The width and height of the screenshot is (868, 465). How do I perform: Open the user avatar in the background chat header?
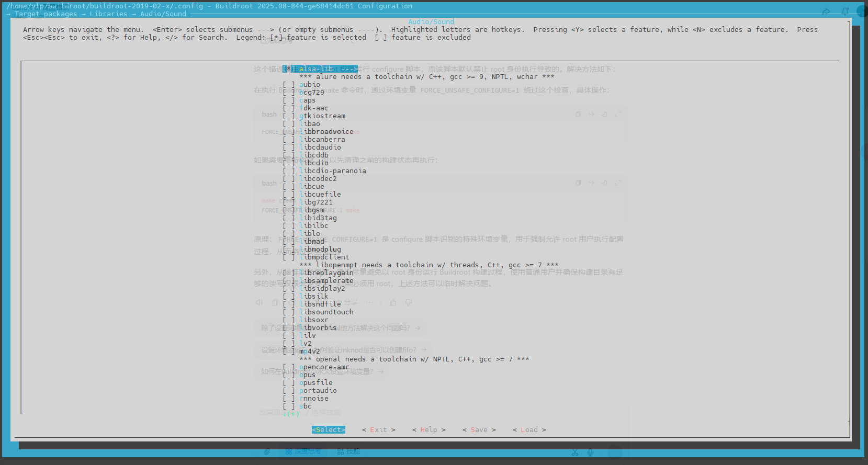pos(862,11)
